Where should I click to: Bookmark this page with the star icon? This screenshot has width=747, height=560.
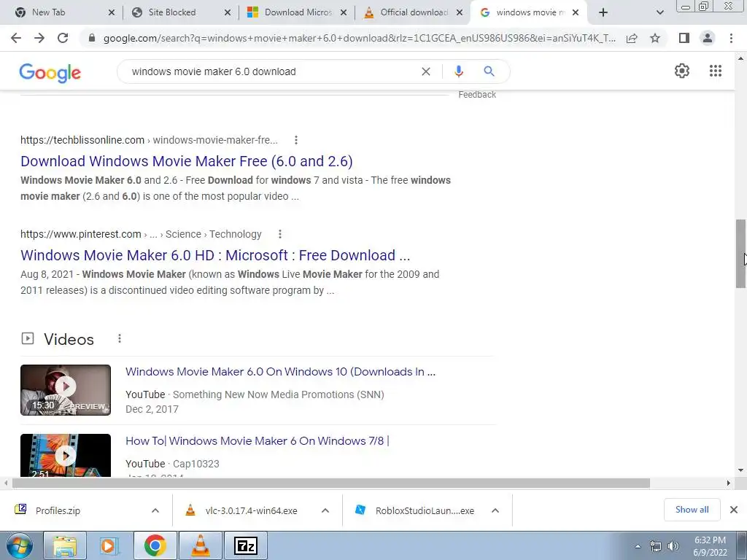[655, 38]
